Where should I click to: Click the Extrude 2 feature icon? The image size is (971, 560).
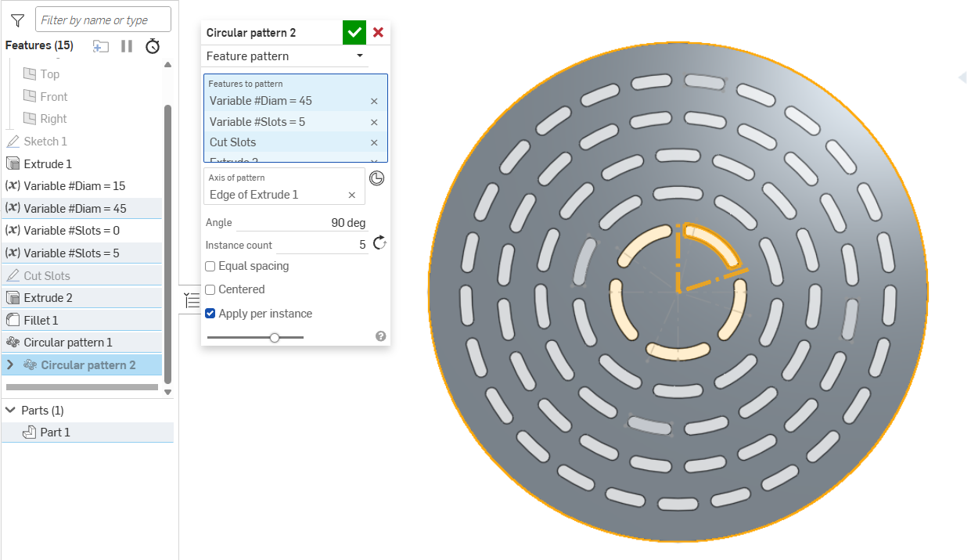(x=13, y=298)
